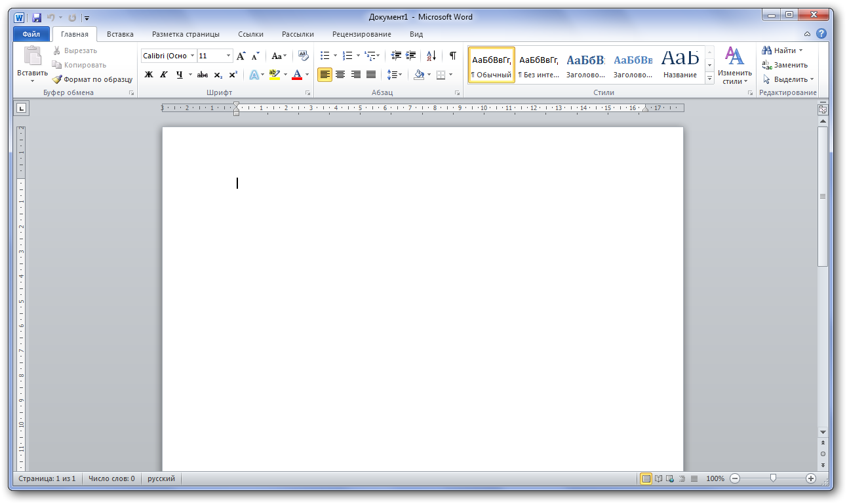Click the Вырезать (Cut) button
The image size is (847, 504).
tap(75, 50)
